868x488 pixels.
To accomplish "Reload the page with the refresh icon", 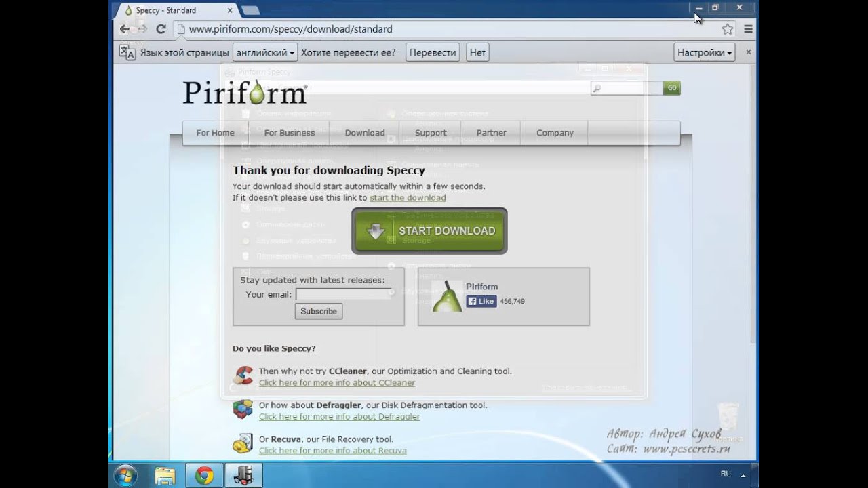I will 161,29.
